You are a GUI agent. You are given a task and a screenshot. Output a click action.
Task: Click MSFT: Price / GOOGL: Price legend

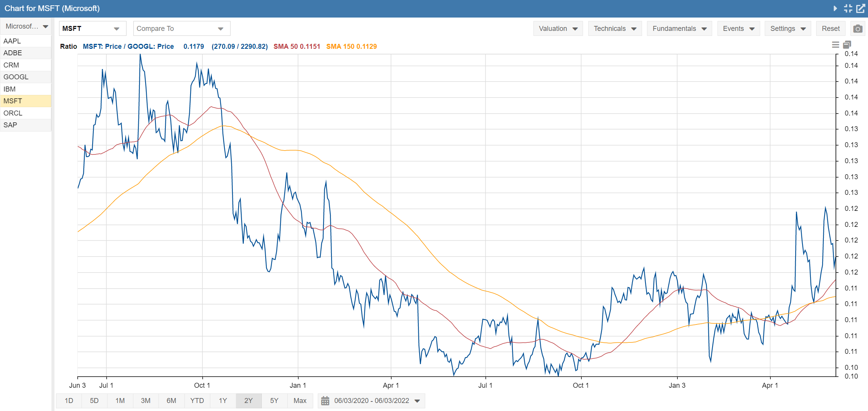point(128,47)
